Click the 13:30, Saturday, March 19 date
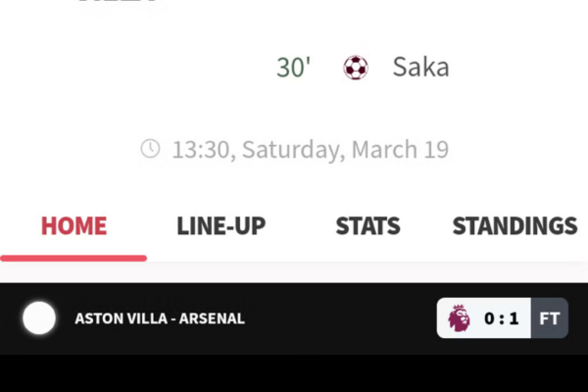 [x=310, y=150]
